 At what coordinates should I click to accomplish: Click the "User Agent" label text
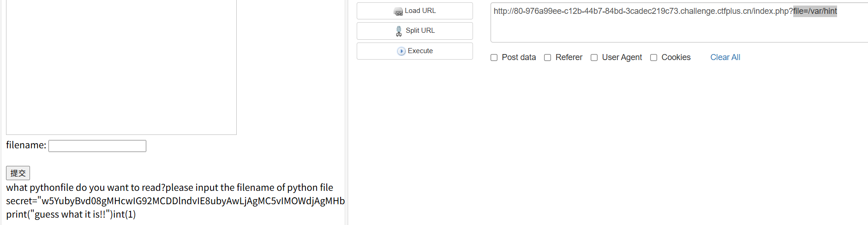622,57
